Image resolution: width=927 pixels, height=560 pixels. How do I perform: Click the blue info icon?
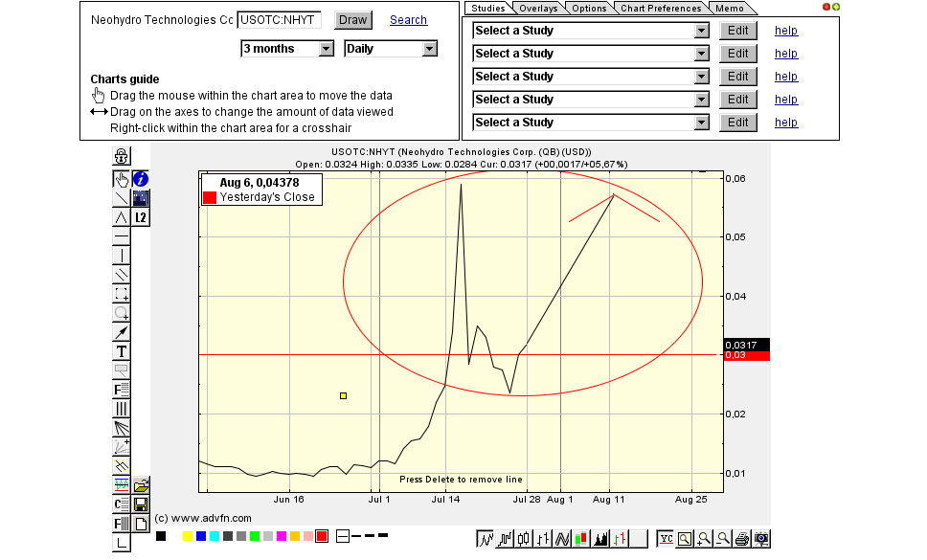point(141,178)
